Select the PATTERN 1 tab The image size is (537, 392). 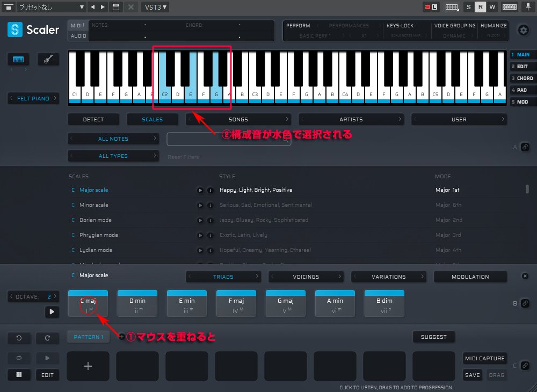[89, 337]
